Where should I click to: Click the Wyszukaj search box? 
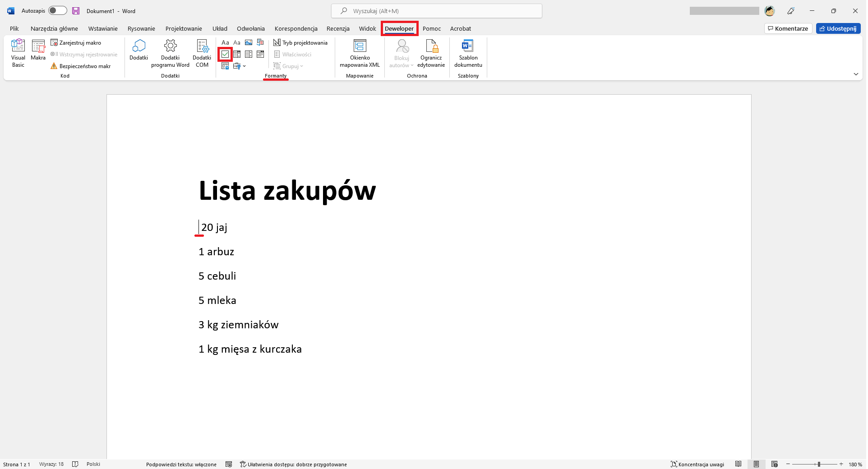pos(437,11)
